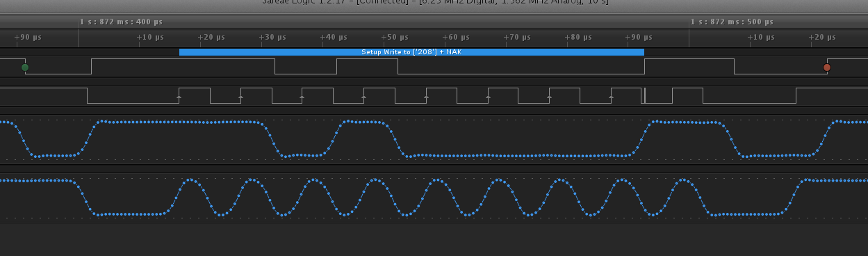The image size is (868, 256).
Task: Click the first rising-edge arrow on the clock channel
Action: (179, 98)
